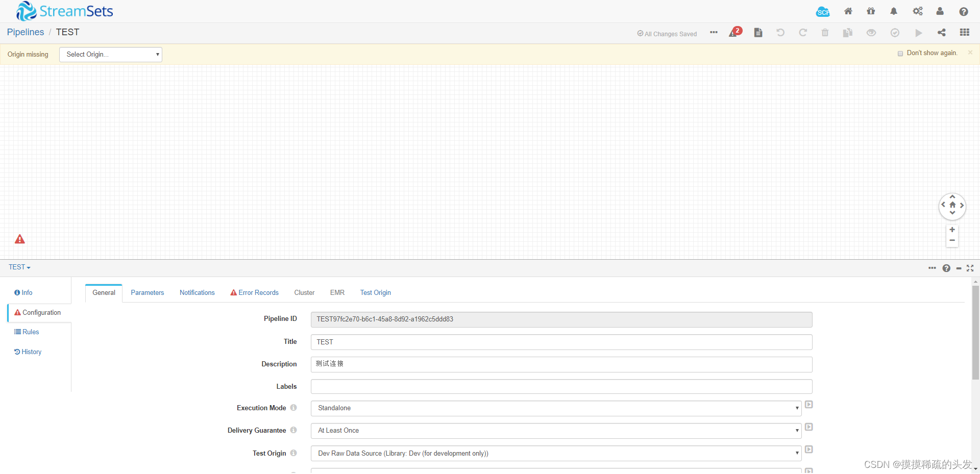Validate the pipeline with the check icon
The width and height of the screenshot is (980, 474).
coord(894,32)
